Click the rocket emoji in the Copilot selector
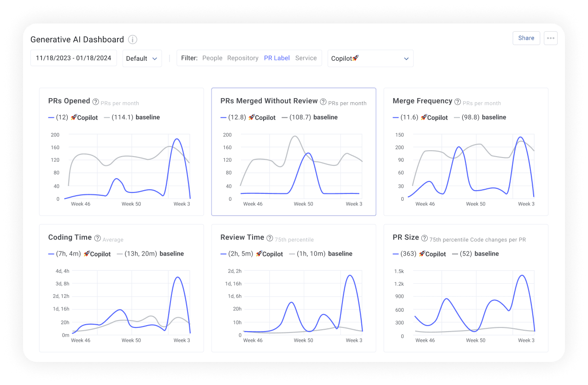The height and width of the screenshot is (385, 588). [356, 58]
